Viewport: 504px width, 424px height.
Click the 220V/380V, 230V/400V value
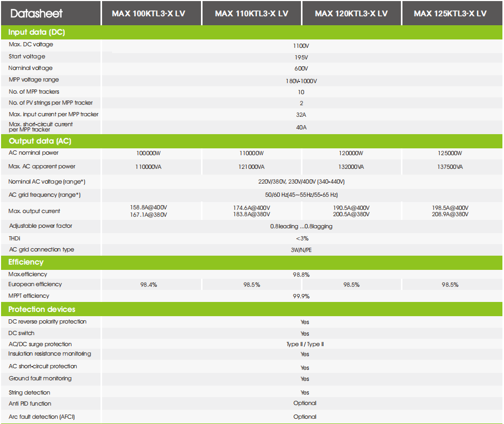coord(301,182)
